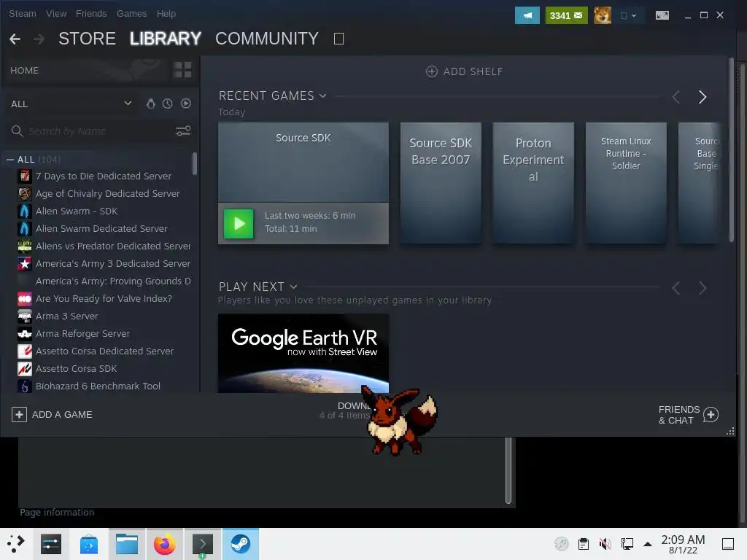Open the 3341 inbox notifications
747x560 pixels.
pos(566,15)
